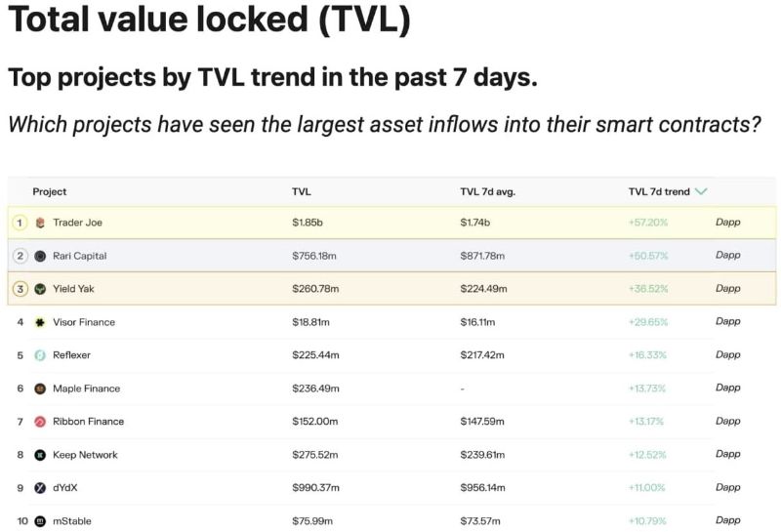Image resolution: width=781 pixels, height=532 pixels.
Task: Open the Trader Joe project link
Action: tap(77, 223)
